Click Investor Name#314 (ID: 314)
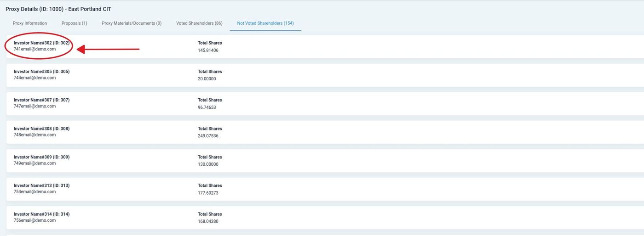 click(x=41, y=214)
